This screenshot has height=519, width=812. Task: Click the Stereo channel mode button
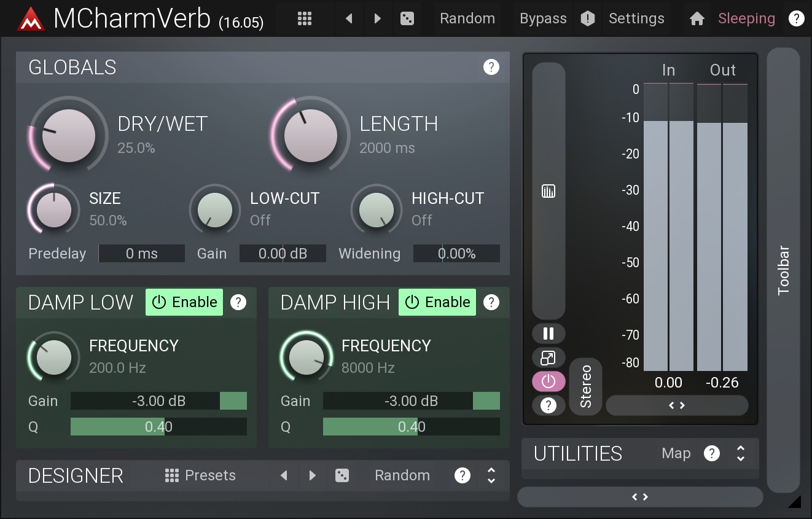pyautogui.click(x=585, y=386)
